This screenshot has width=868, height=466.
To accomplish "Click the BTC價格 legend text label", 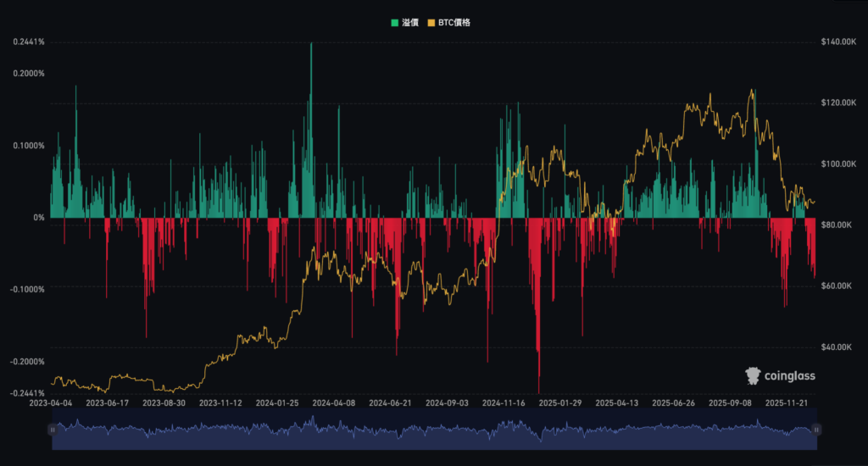I will coord(455,23).
